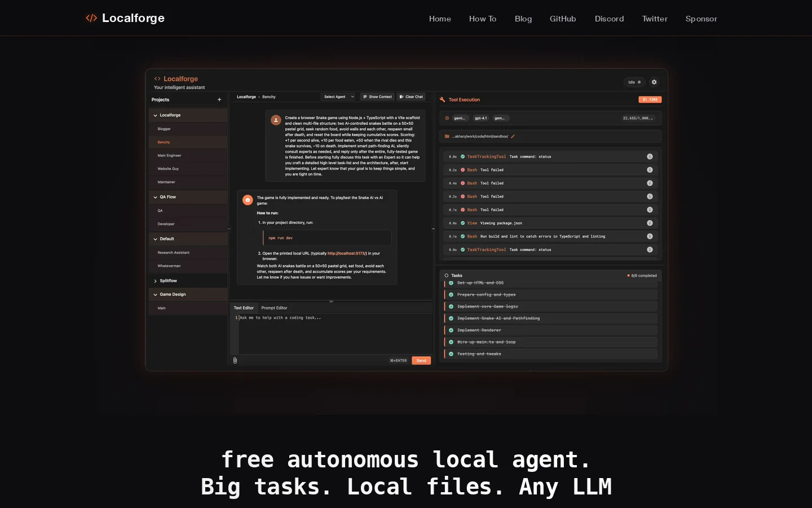
Task: Open the How To nav menu item
Action: click(x=483, y=19)
